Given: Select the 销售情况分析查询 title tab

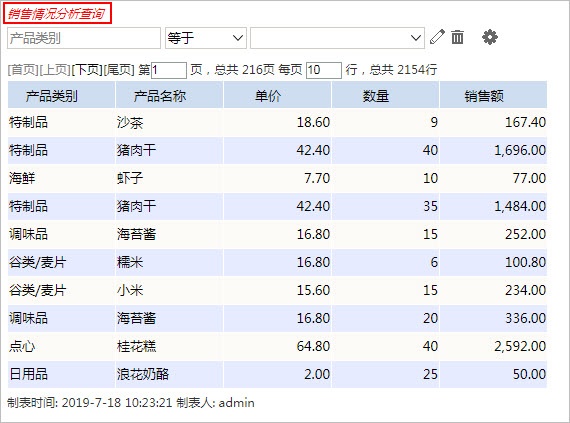Looking at the screenshot, I should point(57,13).
